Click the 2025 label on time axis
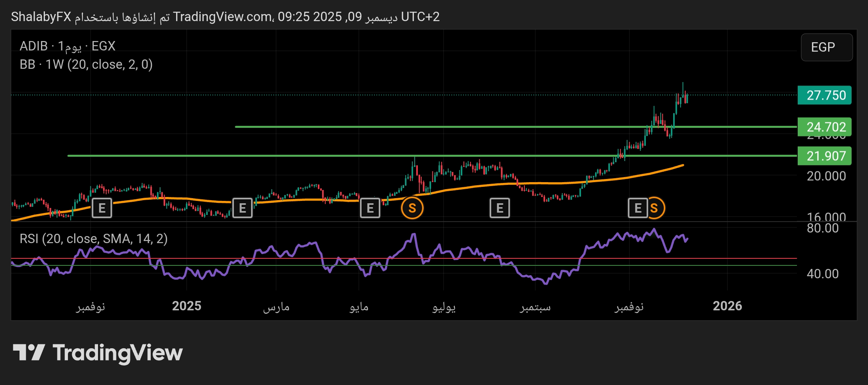868x385 pixels. tap(187, 306)
